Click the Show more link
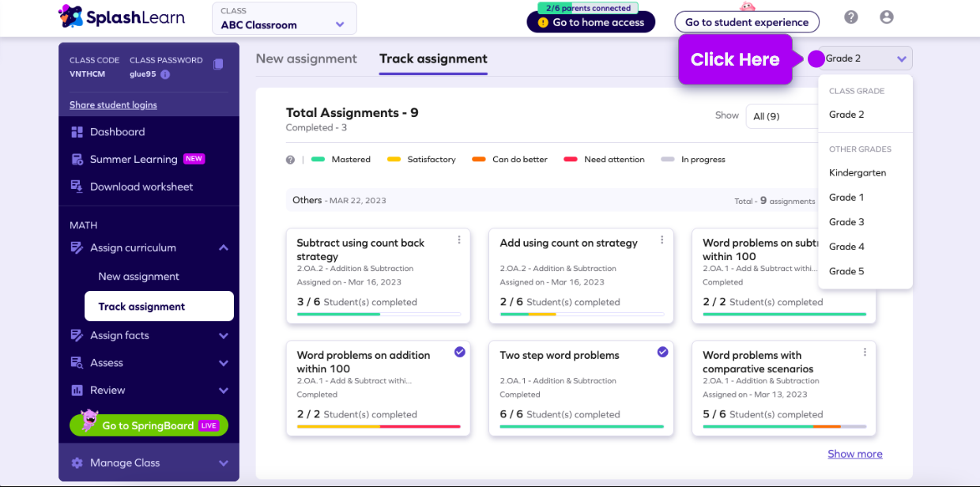Viewport: 980px width, 487px height. pyautogui.click(x=854, y=454)
